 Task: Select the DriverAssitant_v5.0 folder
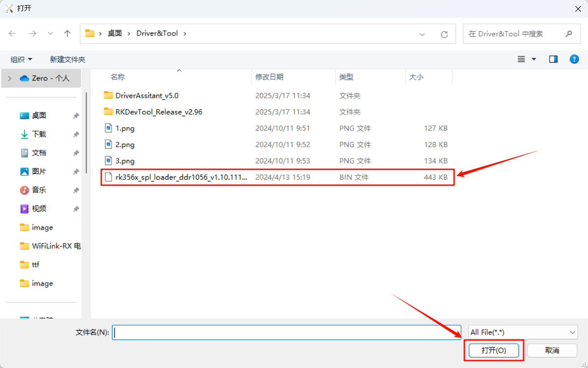coord(147,96)
